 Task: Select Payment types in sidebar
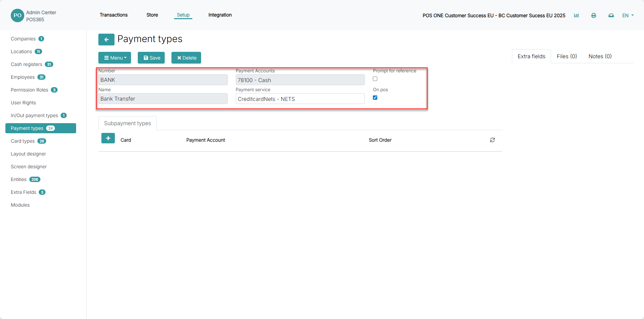[41, 128]
